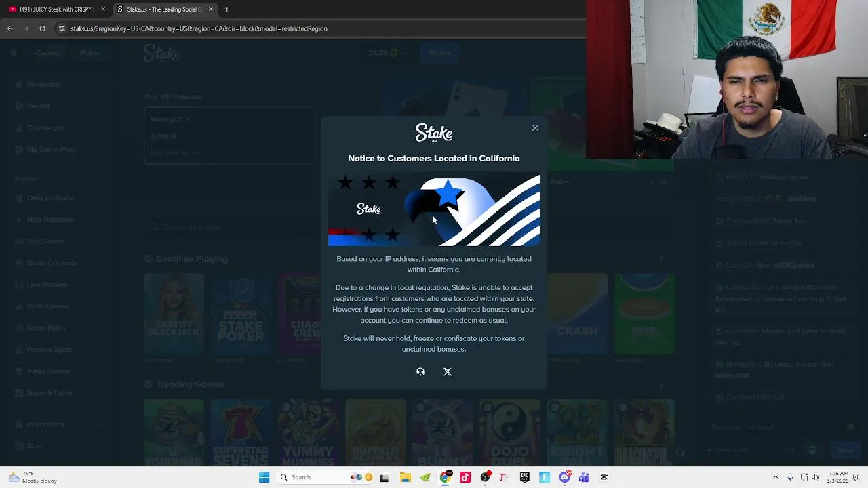Open Microsoft Teams from the taskbar

584,477
